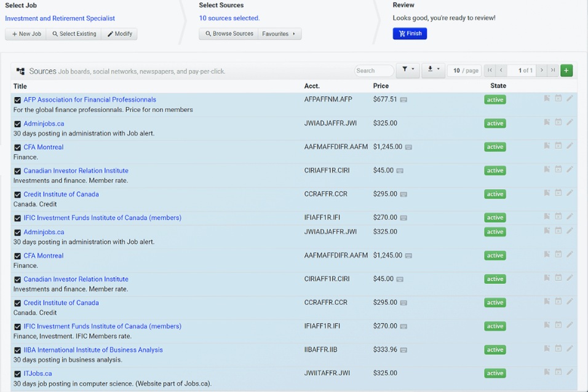Toggle the ITJobs.ca checkbox
The height and width of the screenshot is (392, 588).
17,374
